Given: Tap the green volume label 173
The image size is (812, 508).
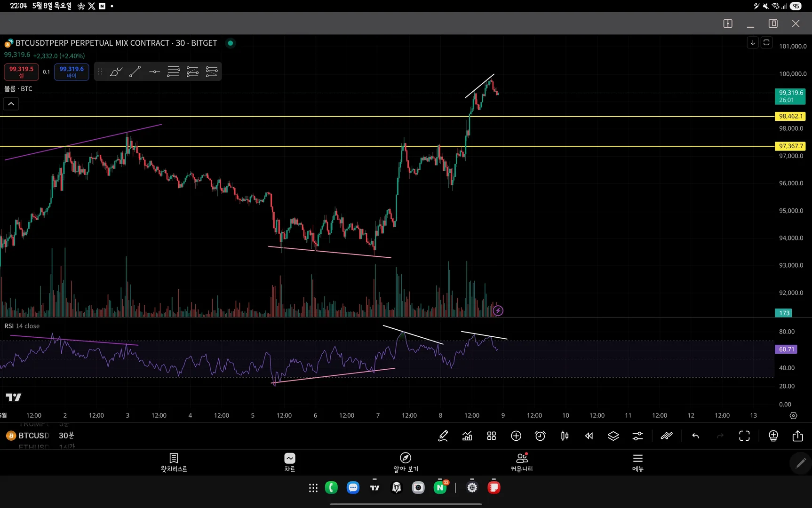Looking at the screenshot, I should pyautogui.click(x=783, y=313).
